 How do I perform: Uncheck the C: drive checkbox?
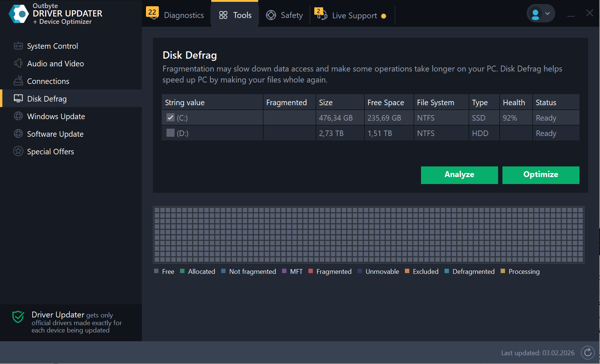(171, 118)
